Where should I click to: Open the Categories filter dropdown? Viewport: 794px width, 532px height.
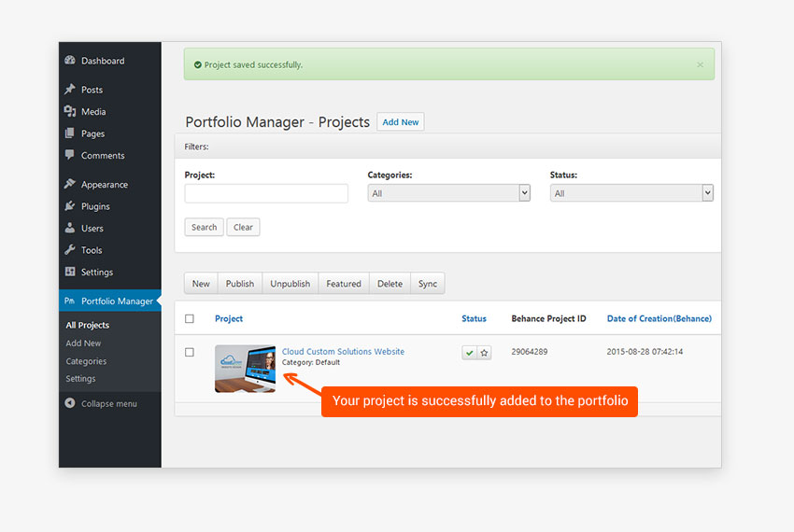tap(448, 193)
